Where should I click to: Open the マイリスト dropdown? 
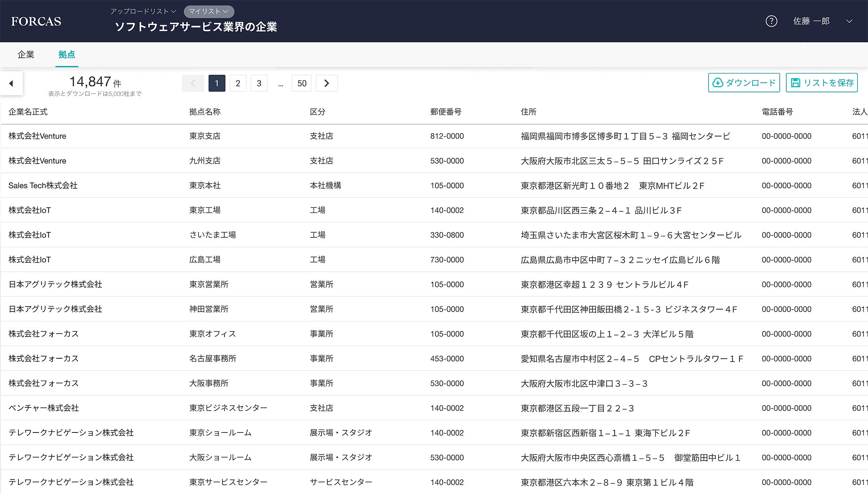point(209,12)
